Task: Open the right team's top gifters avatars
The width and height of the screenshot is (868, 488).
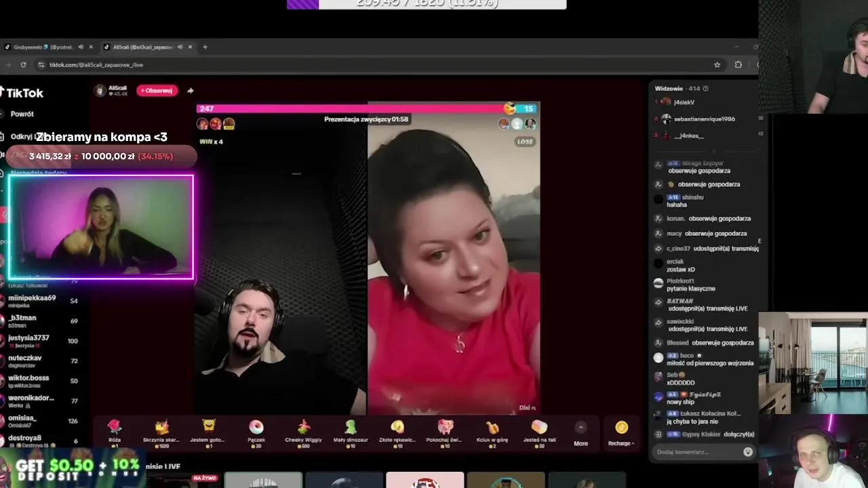Action: 517,123
